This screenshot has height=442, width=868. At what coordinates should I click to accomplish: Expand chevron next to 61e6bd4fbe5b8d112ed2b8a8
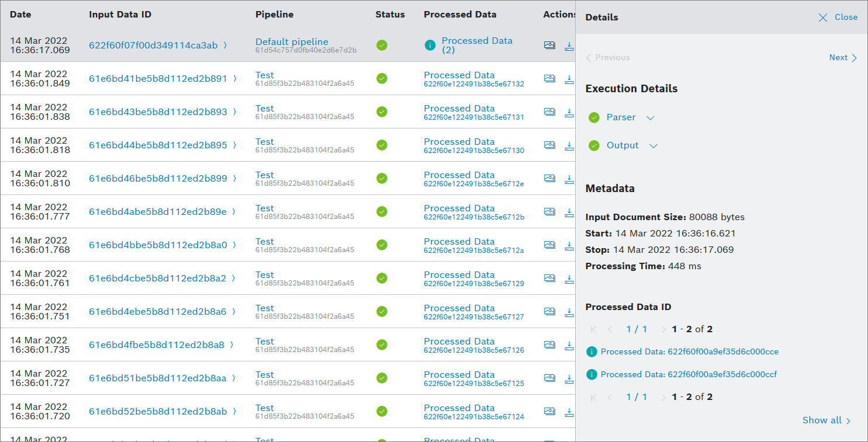click(x=231, y=345)
